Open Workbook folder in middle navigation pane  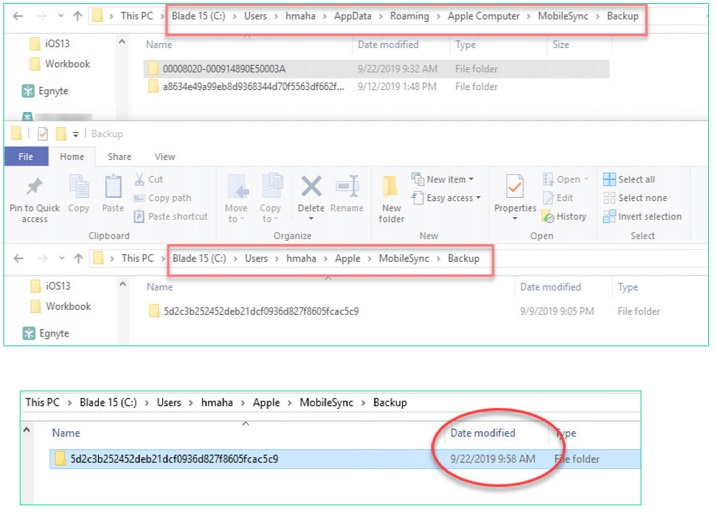click(x=61, y=306)
